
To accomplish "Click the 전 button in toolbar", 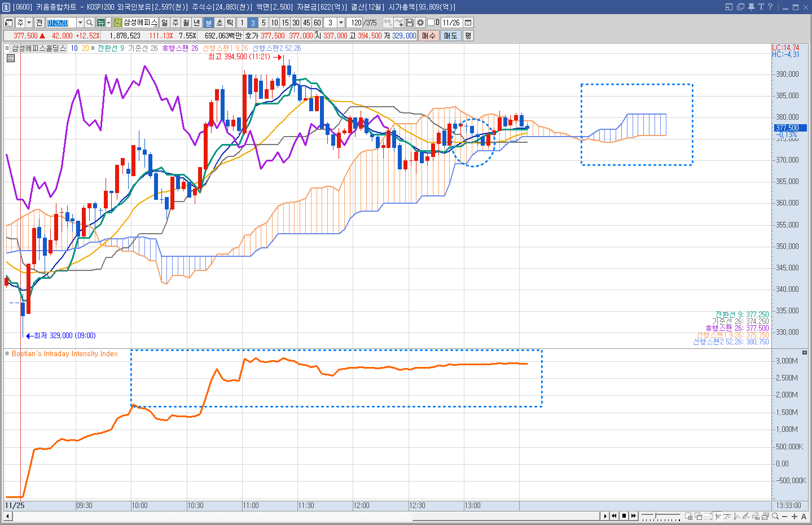I will tap(39, 23).
